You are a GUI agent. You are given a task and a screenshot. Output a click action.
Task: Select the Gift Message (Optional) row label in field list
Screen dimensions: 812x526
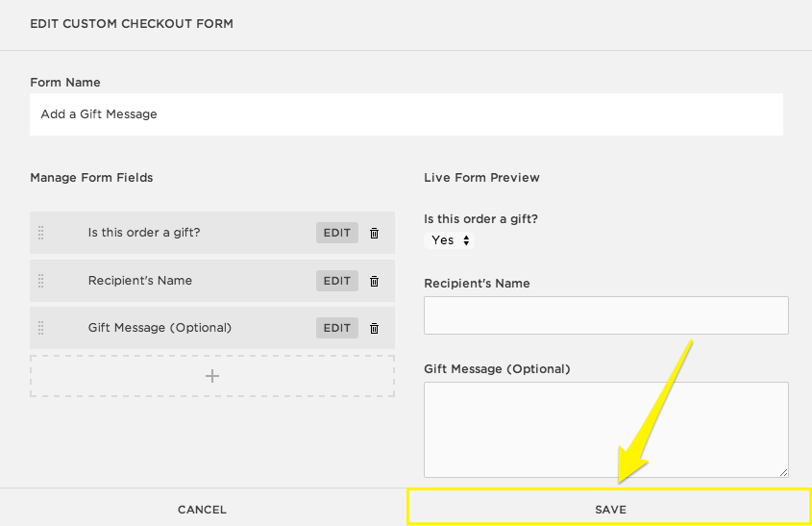tap(160, 328)
